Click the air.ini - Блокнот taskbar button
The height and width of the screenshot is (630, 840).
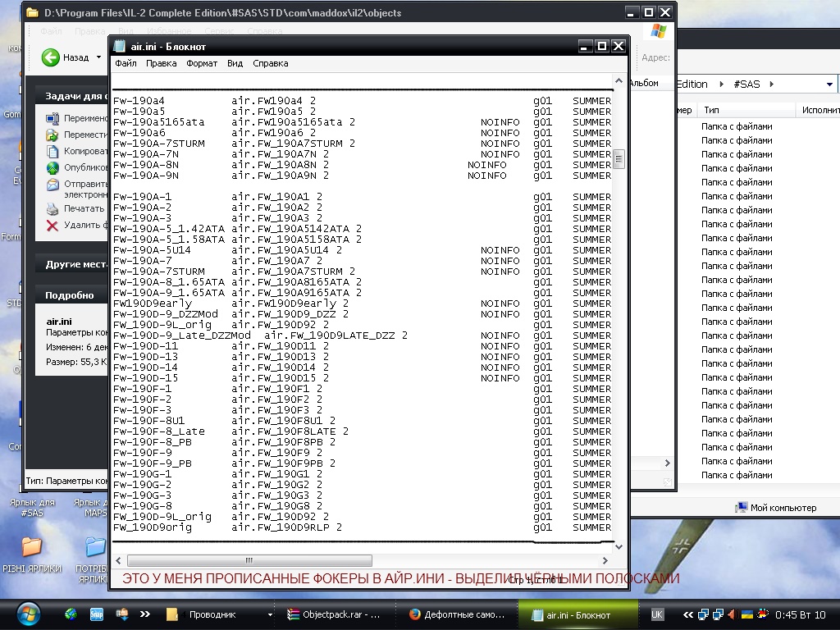tap(577, 615)
